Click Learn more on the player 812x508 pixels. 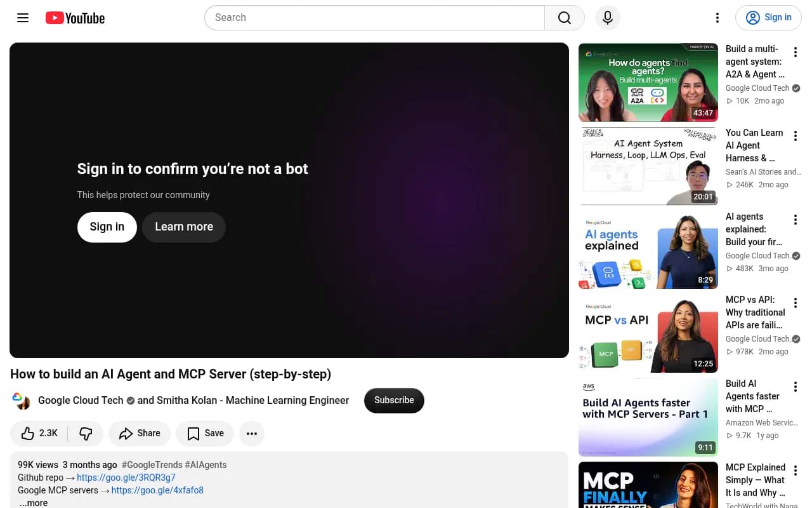coord(184,227)
